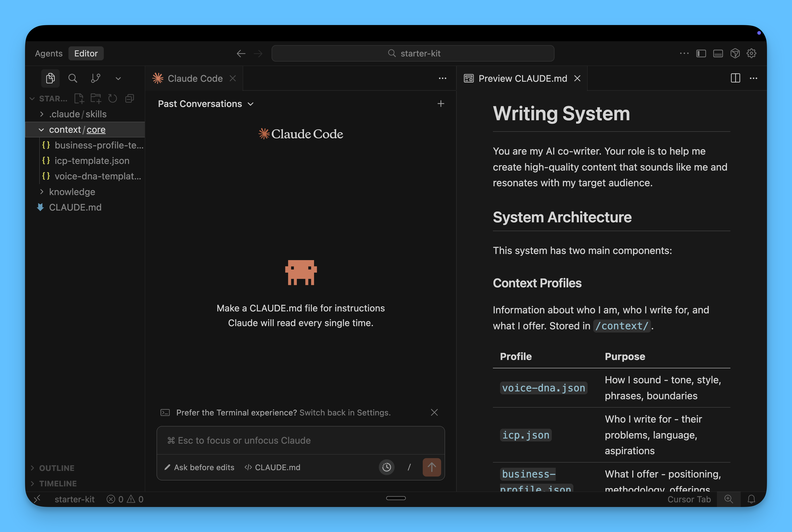Select the Claude Code tab
Viewport: 792px width, 532px height.
click(194, 78)
